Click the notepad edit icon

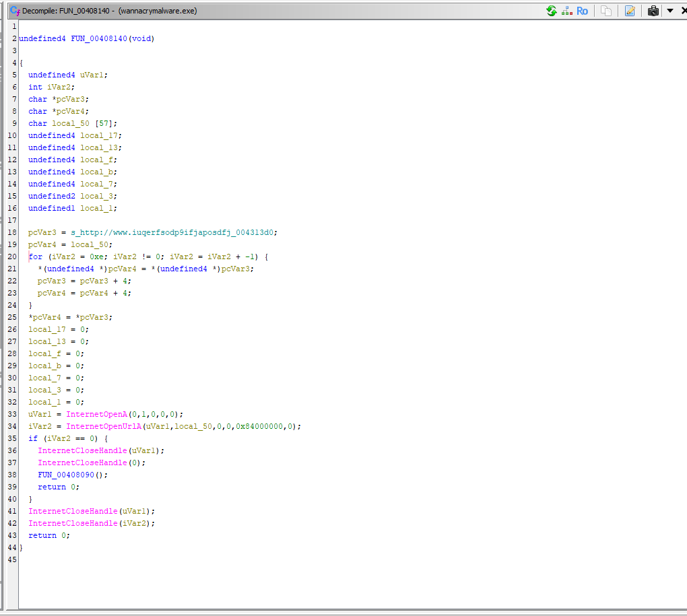[630, 11]
